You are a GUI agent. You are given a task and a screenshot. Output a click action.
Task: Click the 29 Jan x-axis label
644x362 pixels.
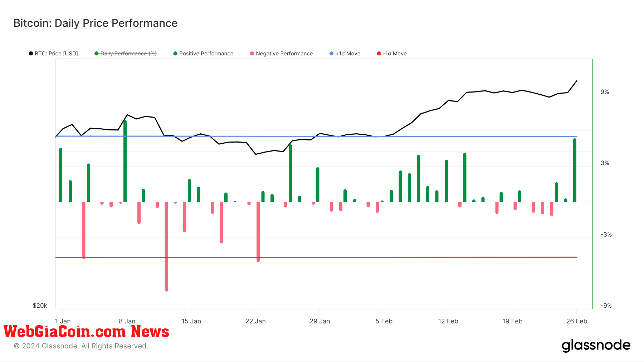tap(320, 321)
